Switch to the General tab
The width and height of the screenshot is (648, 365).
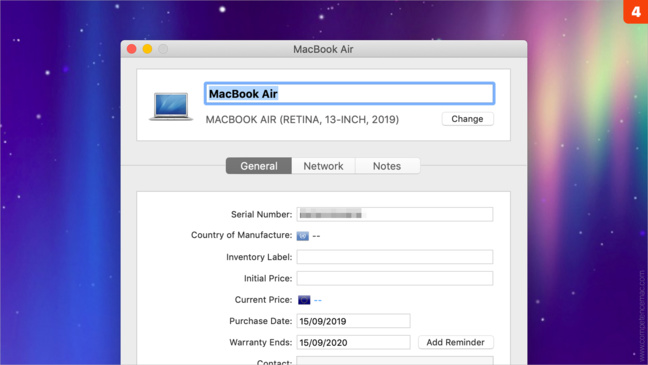pyautogui.click(x=259, y=166)
